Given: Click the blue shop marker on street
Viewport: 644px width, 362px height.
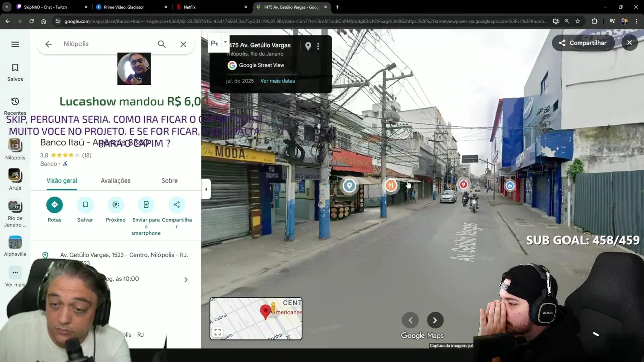Looking at the screenshot, I should pos(510,186).
